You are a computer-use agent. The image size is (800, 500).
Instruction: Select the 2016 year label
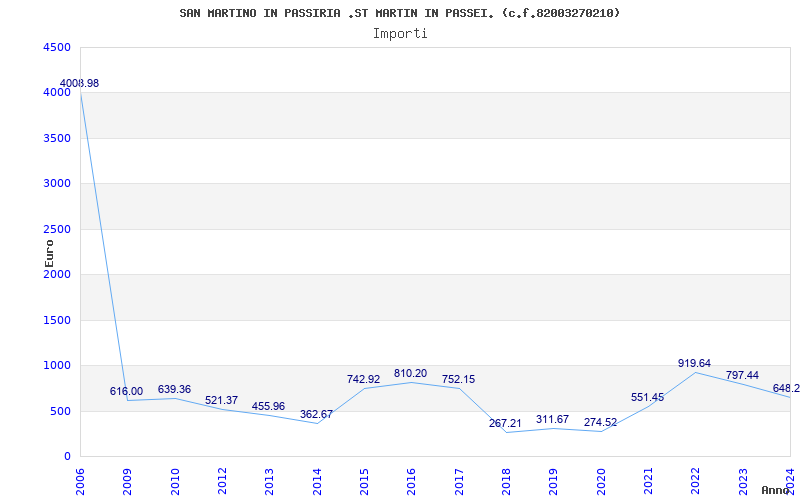[411, 481]
